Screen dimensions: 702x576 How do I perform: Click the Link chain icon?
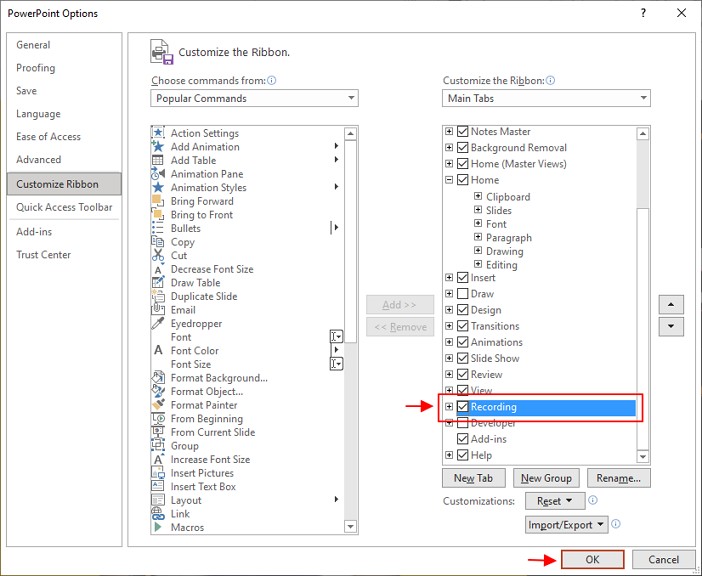pos(158,514)
